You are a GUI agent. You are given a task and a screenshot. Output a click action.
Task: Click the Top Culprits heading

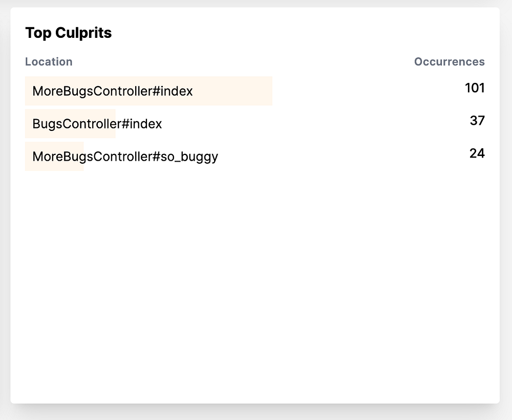coord(68,33)
